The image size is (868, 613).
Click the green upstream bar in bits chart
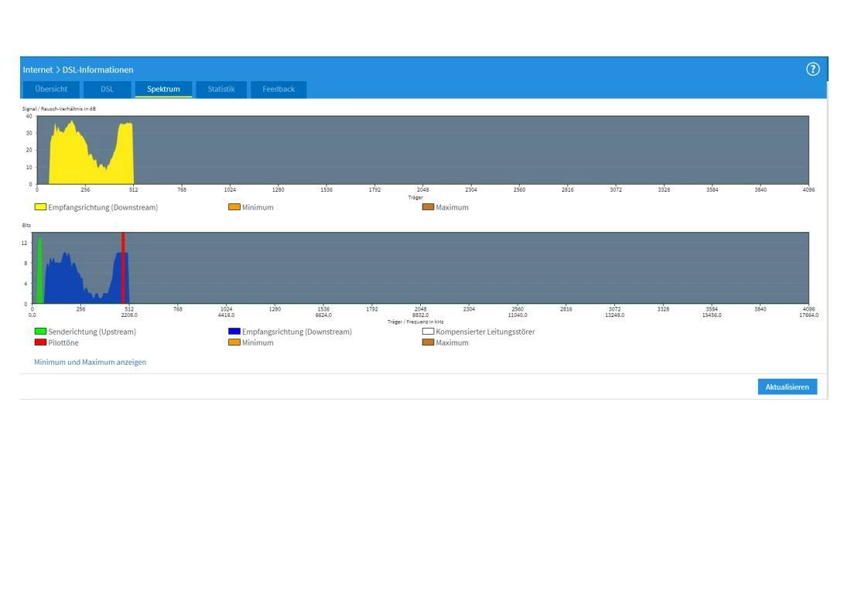(x=40, y=271)
